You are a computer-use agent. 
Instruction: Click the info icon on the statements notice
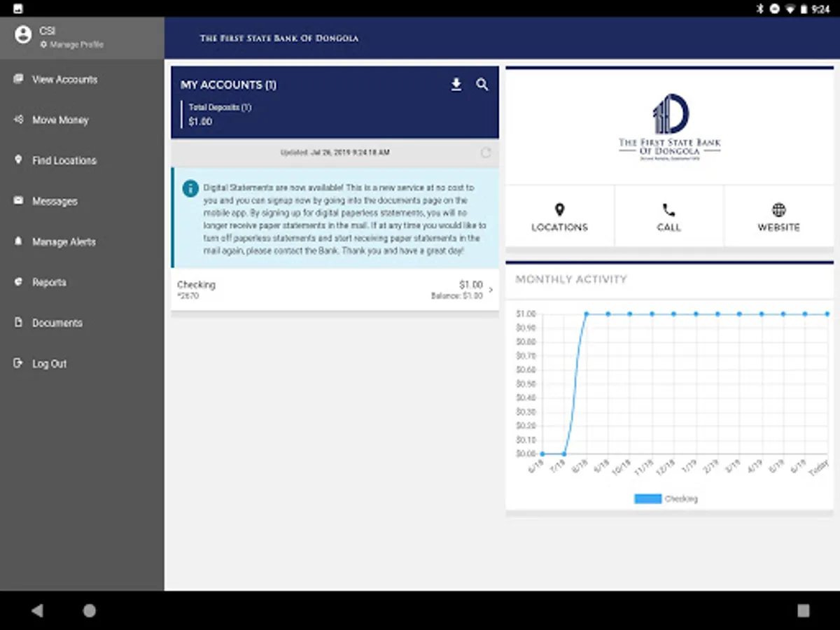pyautogui.click(x=189, y=188)
